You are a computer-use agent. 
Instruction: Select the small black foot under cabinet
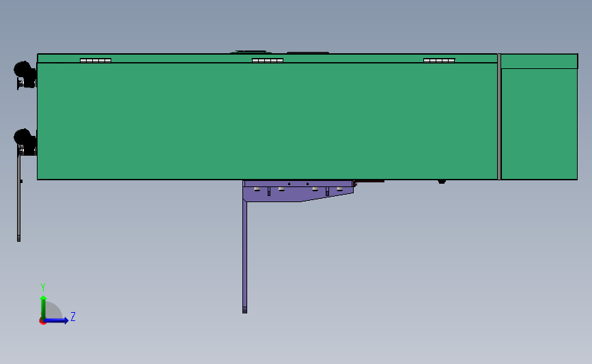(442, 182)
